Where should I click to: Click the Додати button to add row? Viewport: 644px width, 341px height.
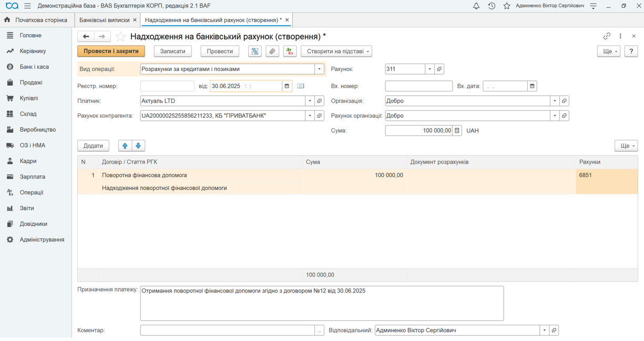[x=93, y=146]
